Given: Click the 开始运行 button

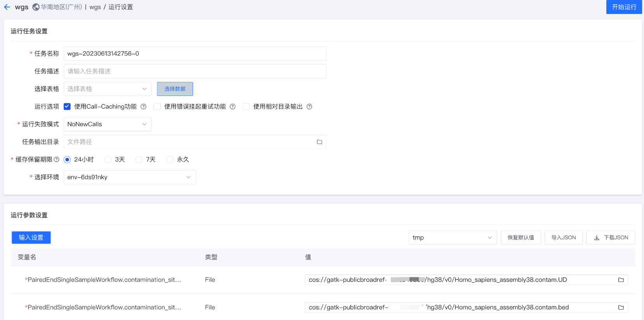Looking at the screenshot, I should pos(624,7).
